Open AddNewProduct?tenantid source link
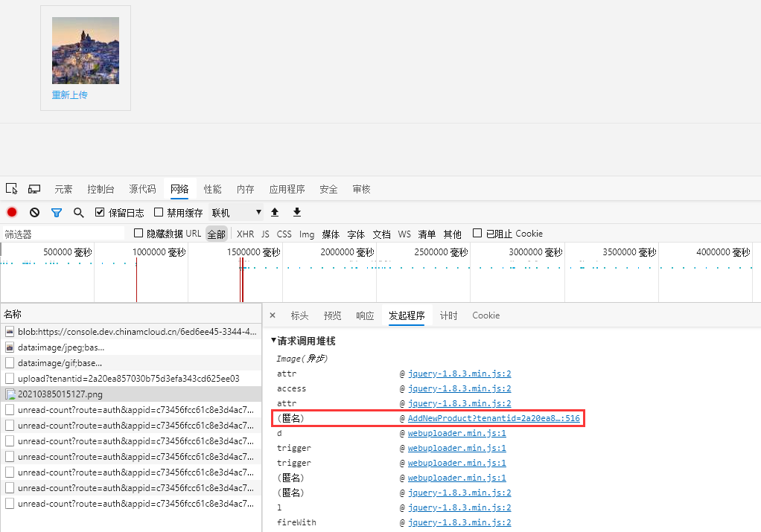The height and width of the screenshot is (532, 761). click(494, 418)
